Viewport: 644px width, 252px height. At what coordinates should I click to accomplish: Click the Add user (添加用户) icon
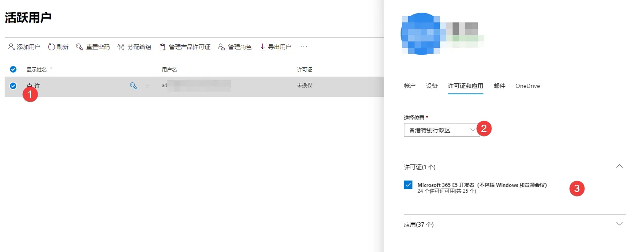(11, 47)
